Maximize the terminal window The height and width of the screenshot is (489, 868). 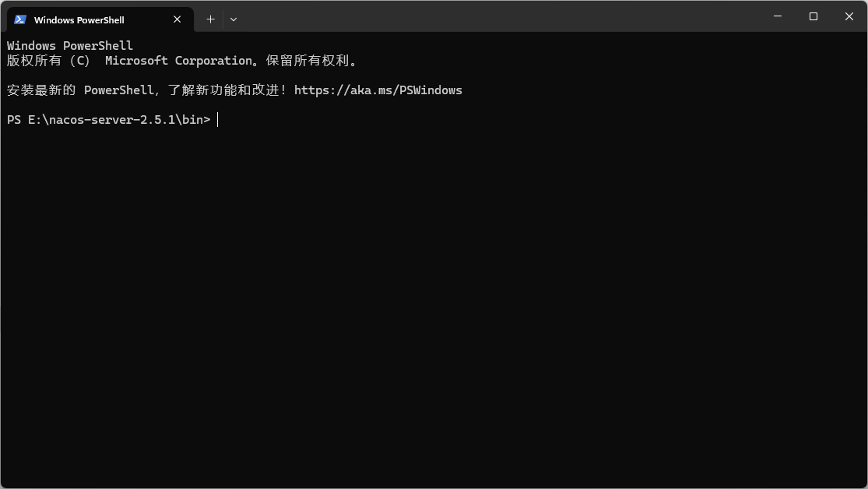[814, 16]
